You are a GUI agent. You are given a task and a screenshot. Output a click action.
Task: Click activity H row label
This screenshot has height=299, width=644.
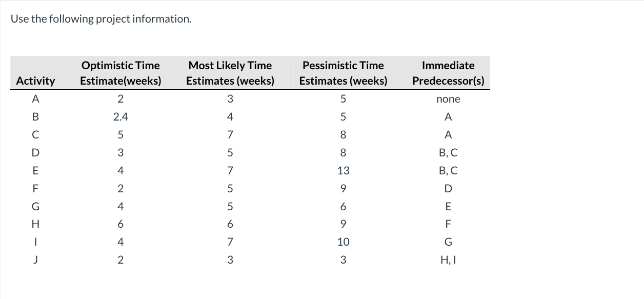coord(35,224)
